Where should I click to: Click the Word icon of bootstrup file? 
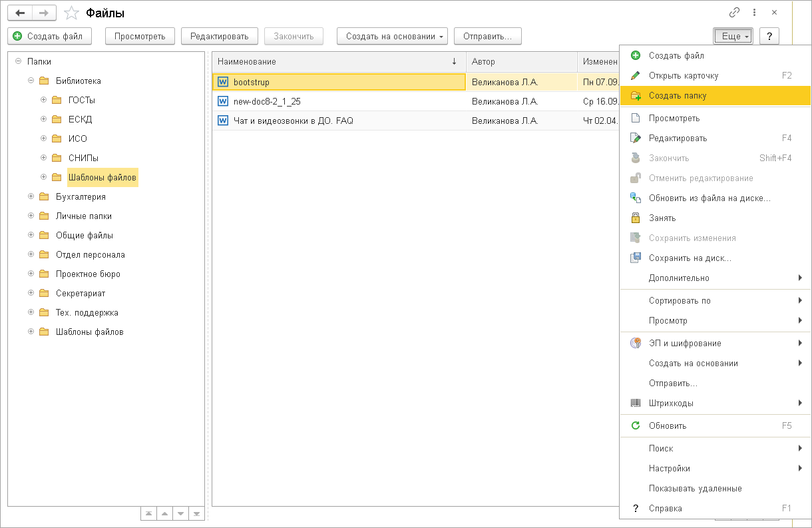click(223, 82)
